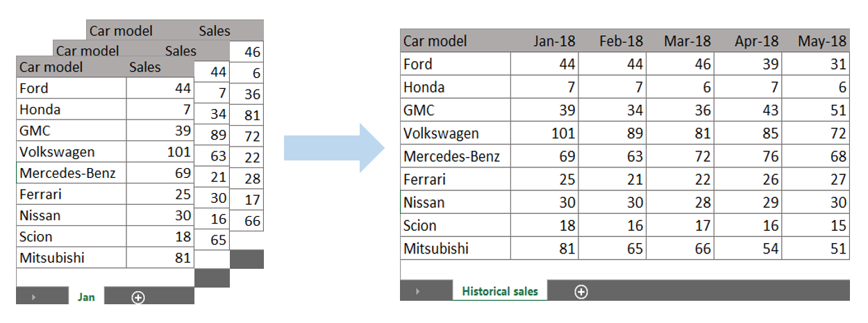Select Volkswagen row label in Historical sales
This screenshot has width=868, height=323.
pos(456,133)
